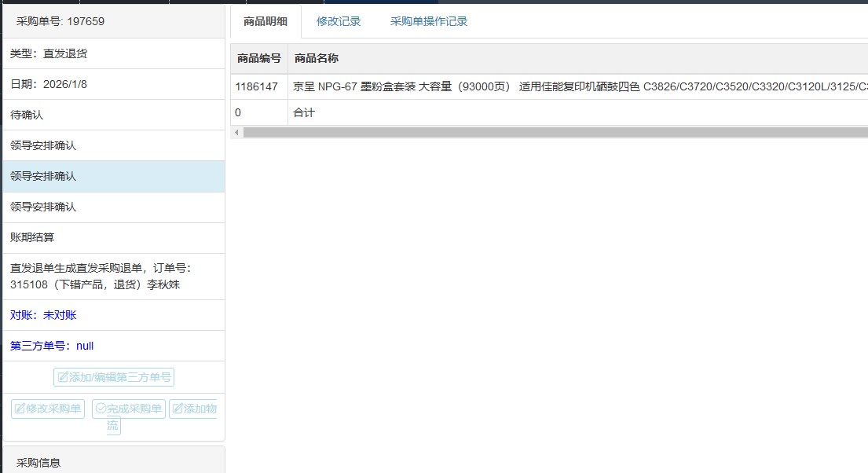
Task: Click the 对账：未对账 link
Action: (43, 315)
